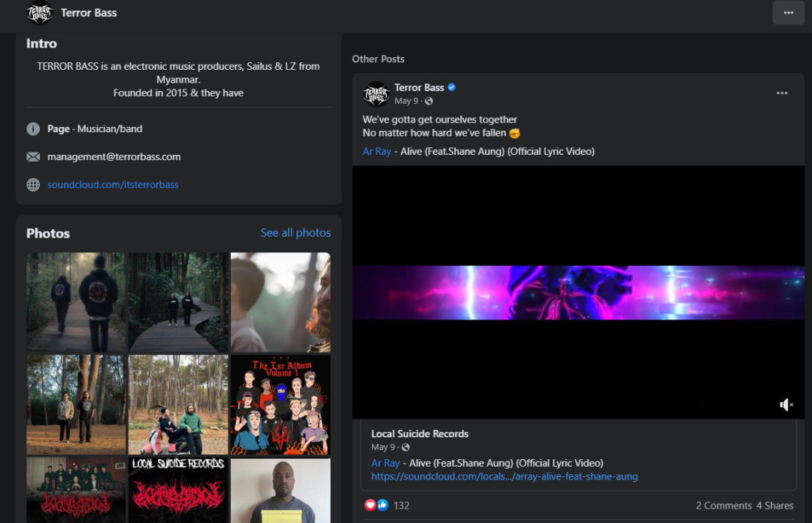
Task: Play the Alive lyric video
Action: tap(578, 292)
